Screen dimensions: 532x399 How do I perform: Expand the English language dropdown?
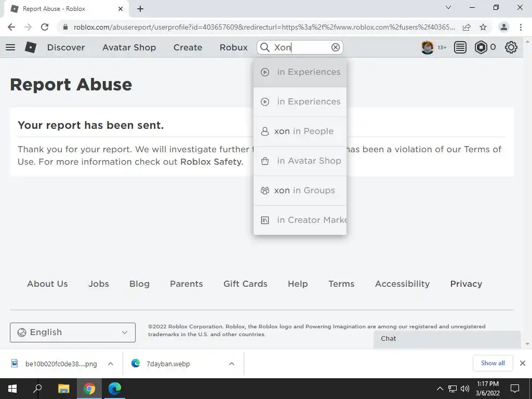[x=73, y=332]
